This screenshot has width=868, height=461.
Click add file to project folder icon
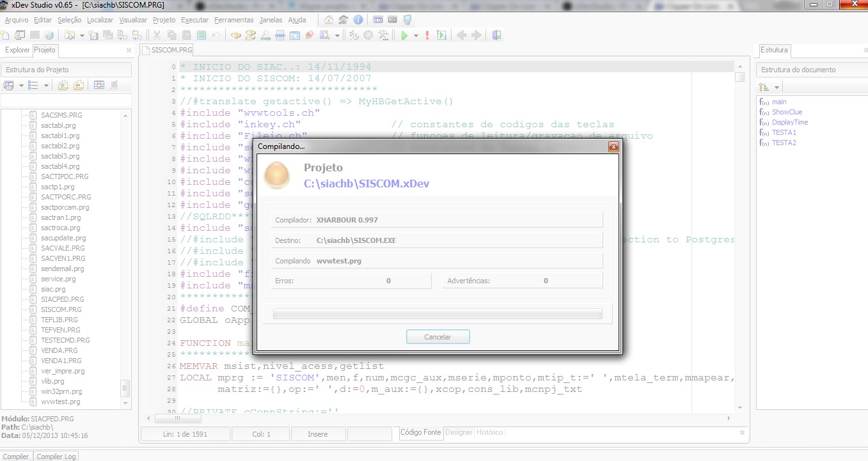point(63,85)
